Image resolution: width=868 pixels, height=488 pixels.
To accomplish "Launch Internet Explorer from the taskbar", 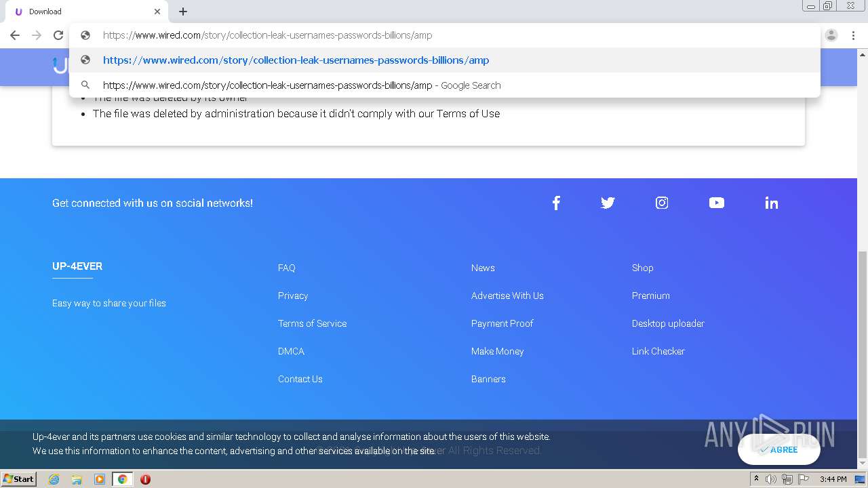I will coord(54,479).
